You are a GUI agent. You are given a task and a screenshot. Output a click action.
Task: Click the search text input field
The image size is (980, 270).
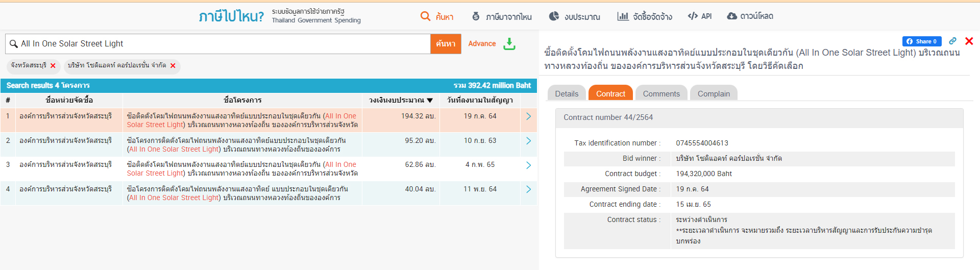(x=225, y=44)
